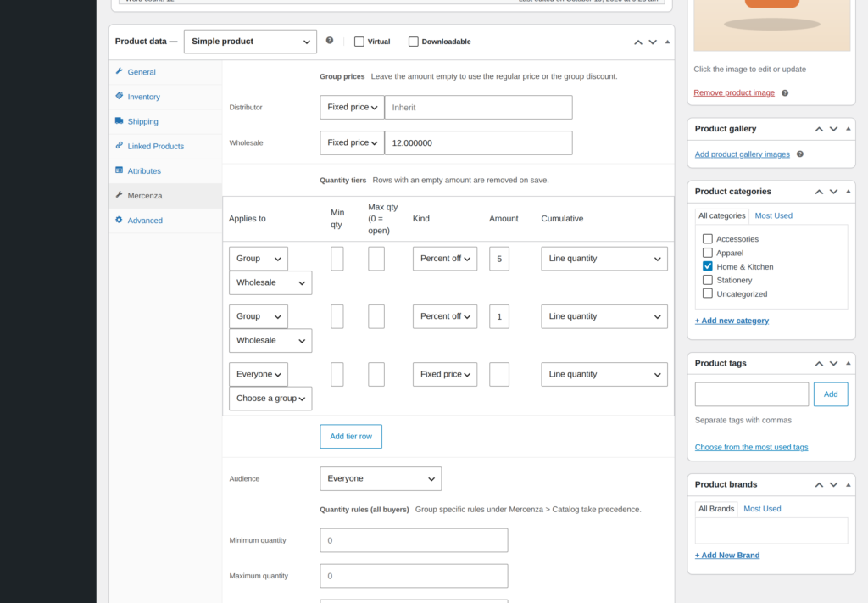Click the Shipping truck icon
868x603 pixels.
119,120
